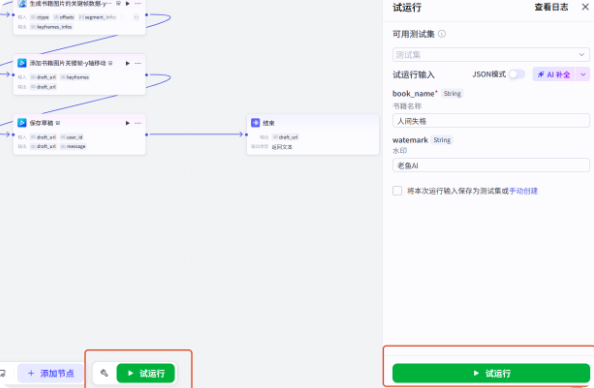Open comment icon on 生成书籍图片的关键帧数据 node
Image resolution: width=594 pixels, height=388 pixels.
(118, 3)
